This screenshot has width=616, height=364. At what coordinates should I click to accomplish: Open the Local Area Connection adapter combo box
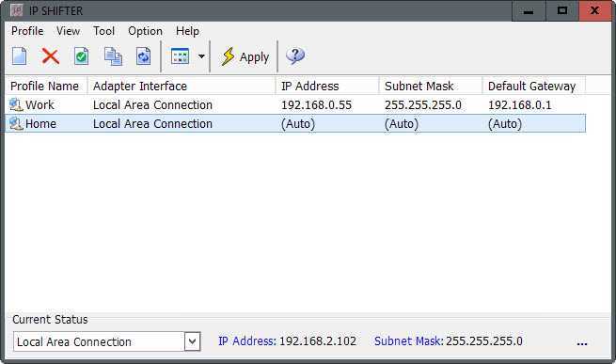[x=107, y=341]
